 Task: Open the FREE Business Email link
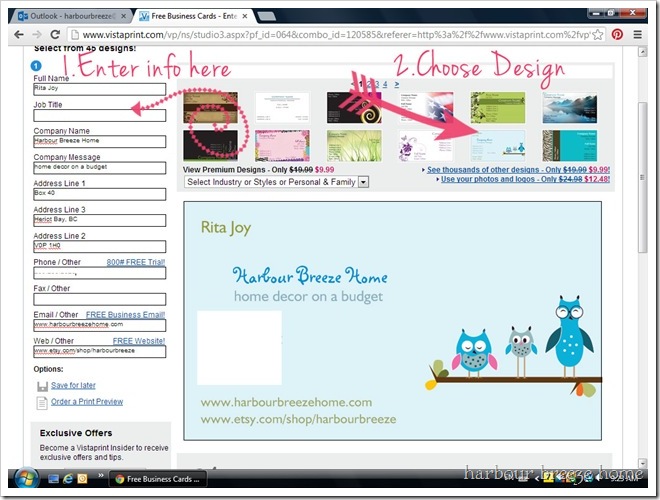click(x=125, y=315)
